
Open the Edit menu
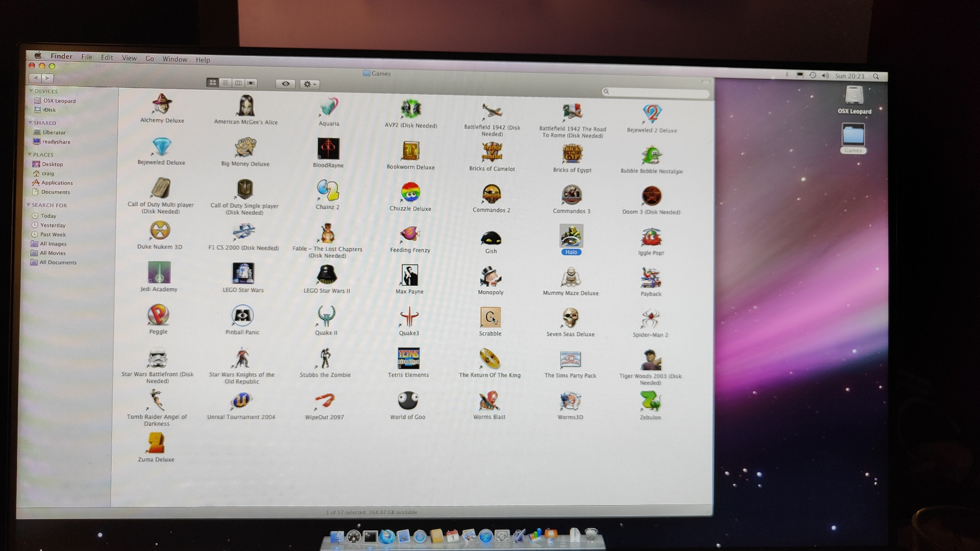(107, 57)
